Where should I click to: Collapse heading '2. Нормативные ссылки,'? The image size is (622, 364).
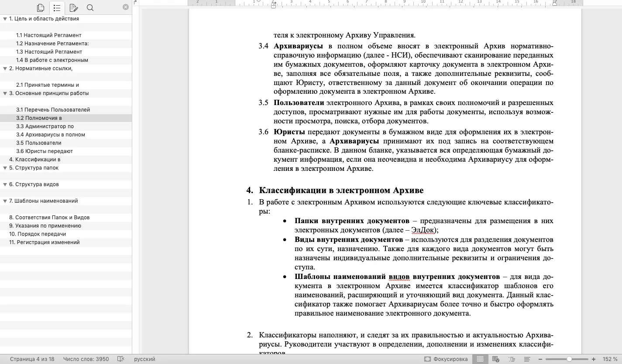[5, 68]
